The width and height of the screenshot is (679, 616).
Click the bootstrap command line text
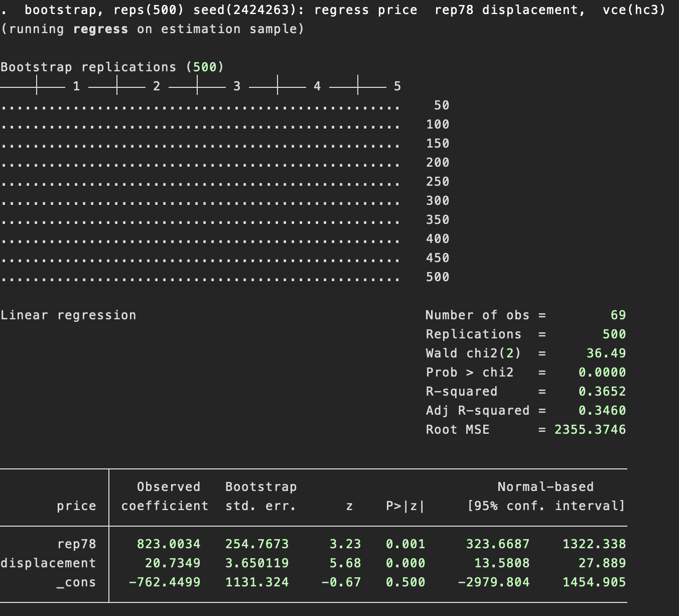click(x=345, y=10)
